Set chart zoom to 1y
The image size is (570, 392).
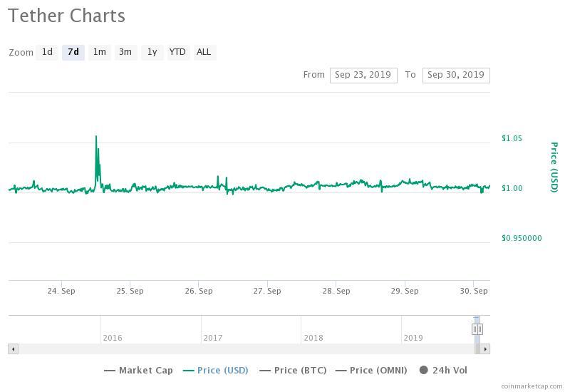point(152,52)
